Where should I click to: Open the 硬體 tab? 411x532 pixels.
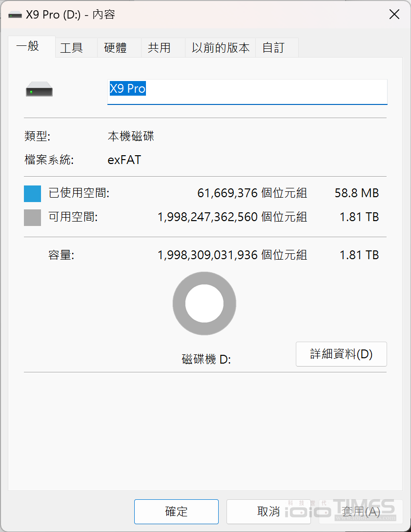pyautogui.click(x=115, y=48)
